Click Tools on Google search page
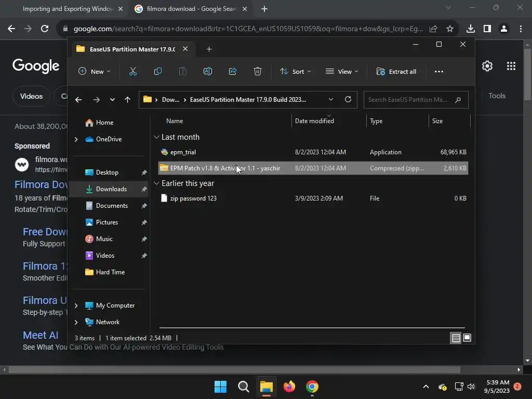Screen dimensions: 532x399 click(497, 96)
